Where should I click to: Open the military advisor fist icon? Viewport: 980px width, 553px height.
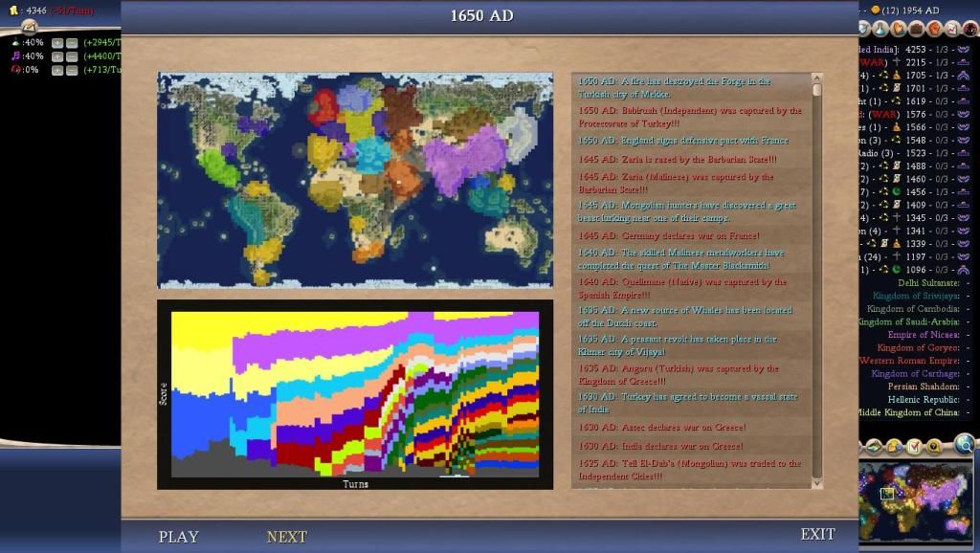tap(934, 28)
